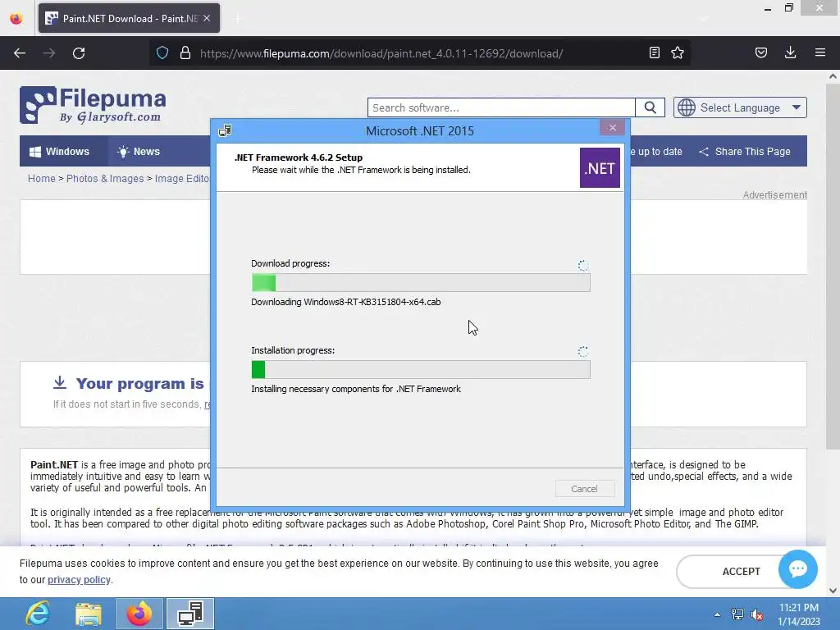
Task: Go back using the Firefox back arrow
Action: click(x=20, y=53)
